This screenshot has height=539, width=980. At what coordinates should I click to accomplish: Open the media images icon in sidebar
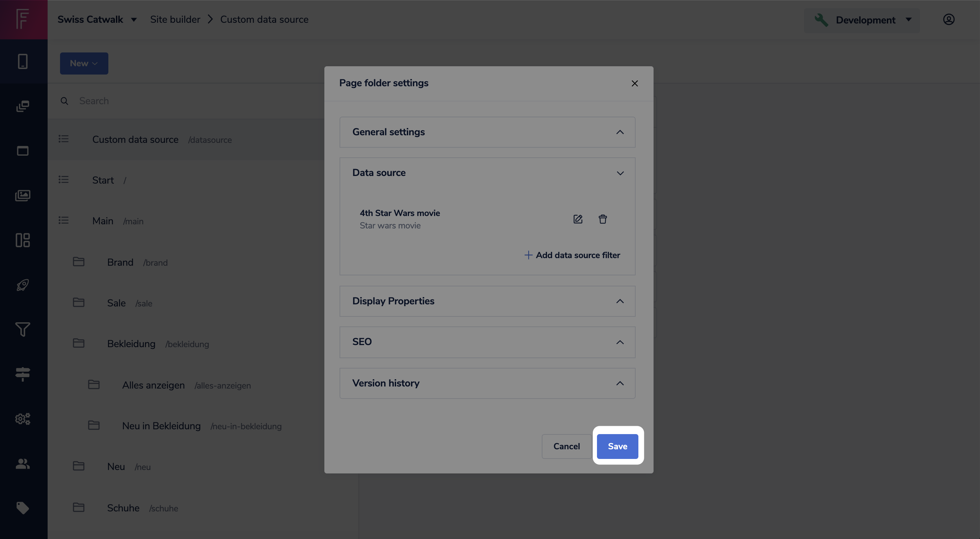(x=23, y=196)
